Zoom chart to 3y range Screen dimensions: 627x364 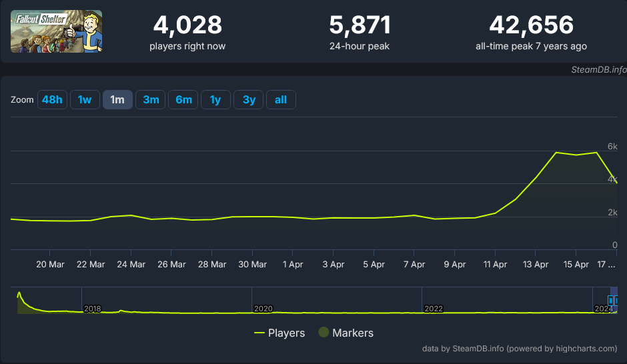(249, 100)
